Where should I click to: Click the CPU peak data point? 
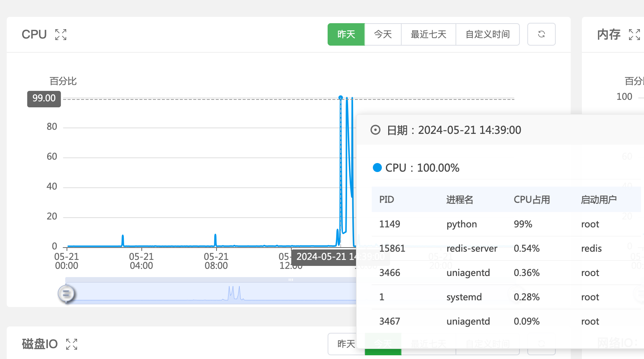click(340, 98)
